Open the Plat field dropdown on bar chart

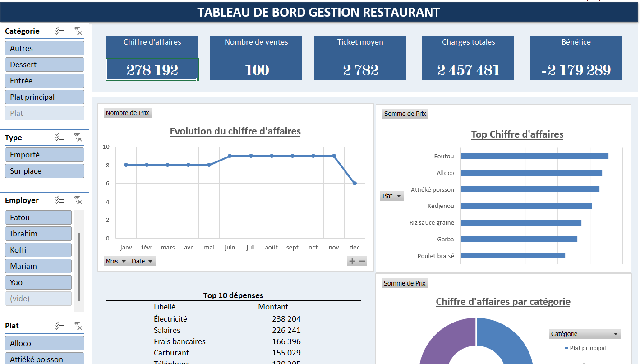point(392,196)
